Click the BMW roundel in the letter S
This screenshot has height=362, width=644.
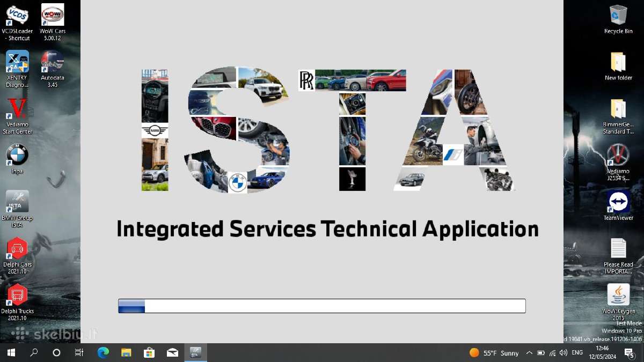point(237,183)
